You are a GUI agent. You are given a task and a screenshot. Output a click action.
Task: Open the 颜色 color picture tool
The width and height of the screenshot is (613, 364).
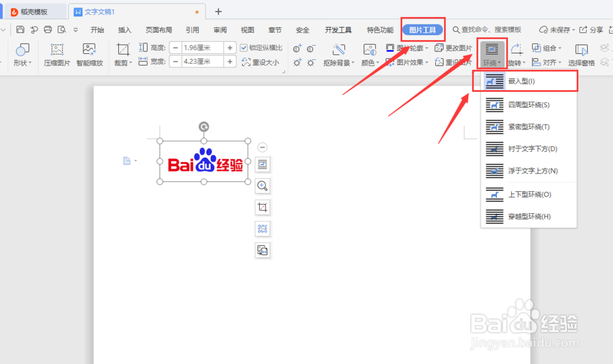[370, 55]
